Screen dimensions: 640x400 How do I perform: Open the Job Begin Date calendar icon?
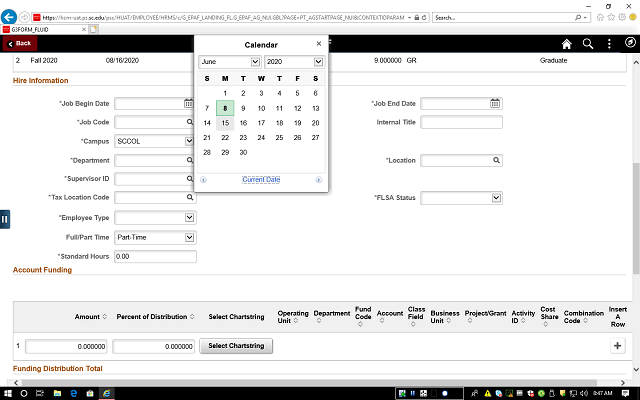tap(188, 104)
